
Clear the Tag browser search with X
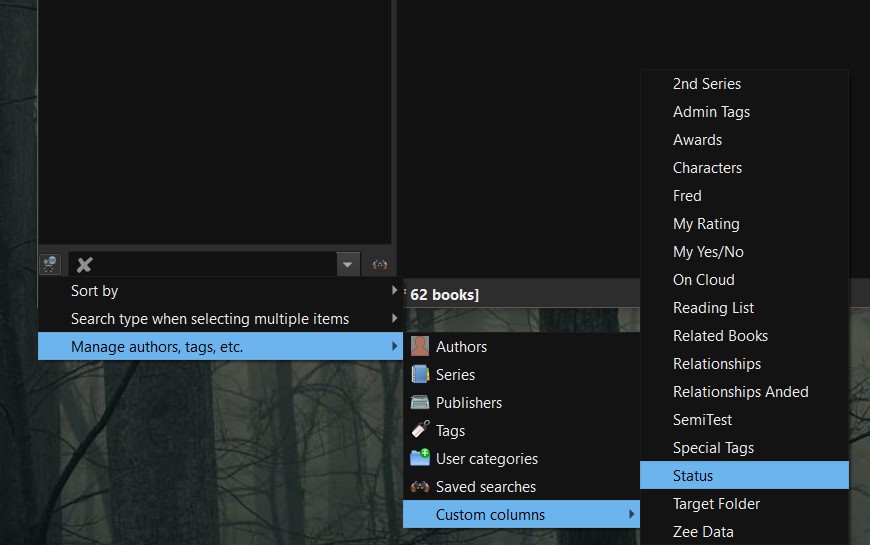tap(85, 265)
